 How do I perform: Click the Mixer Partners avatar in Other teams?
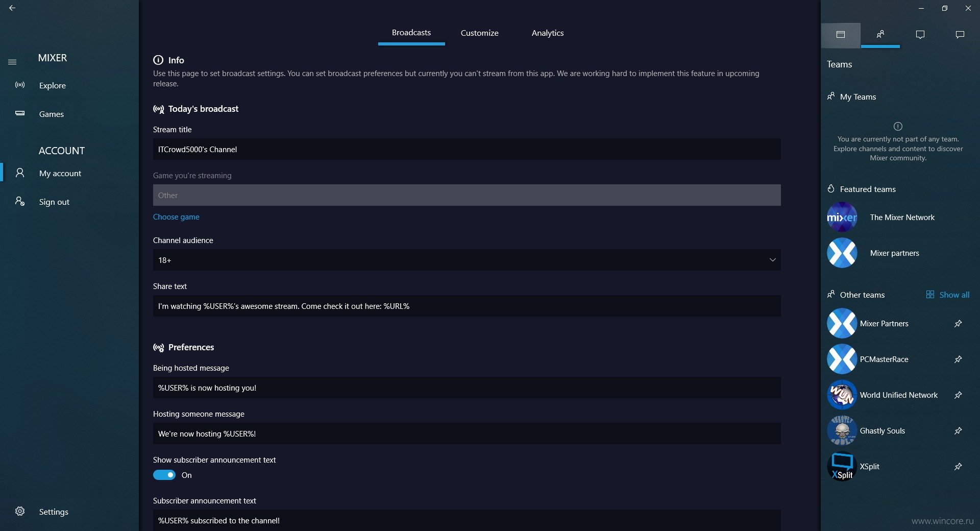tap(842, 323)
